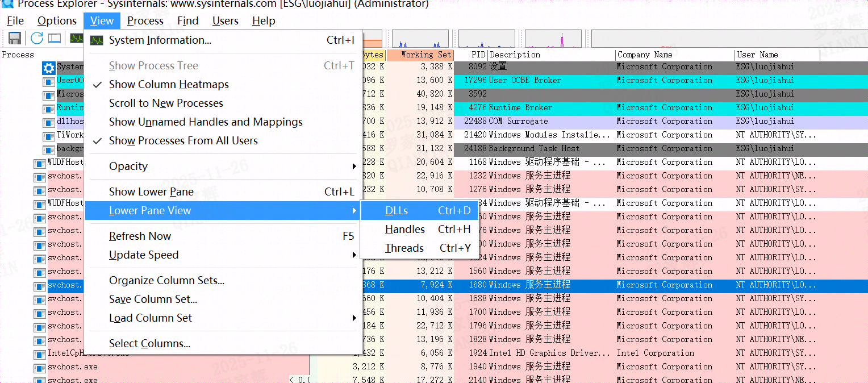The image size is (868, 383).
Task: Toggle Show Column Heatmaps option
Action: coord(223,84)
